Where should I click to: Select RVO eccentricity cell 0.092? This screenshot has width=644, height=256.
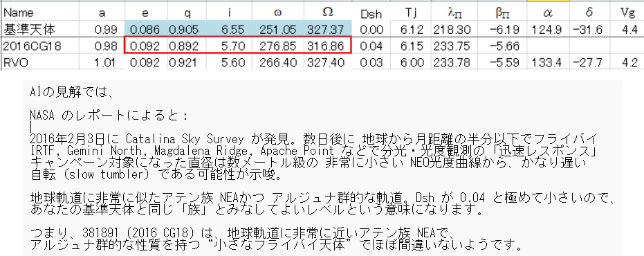(145, 62)
